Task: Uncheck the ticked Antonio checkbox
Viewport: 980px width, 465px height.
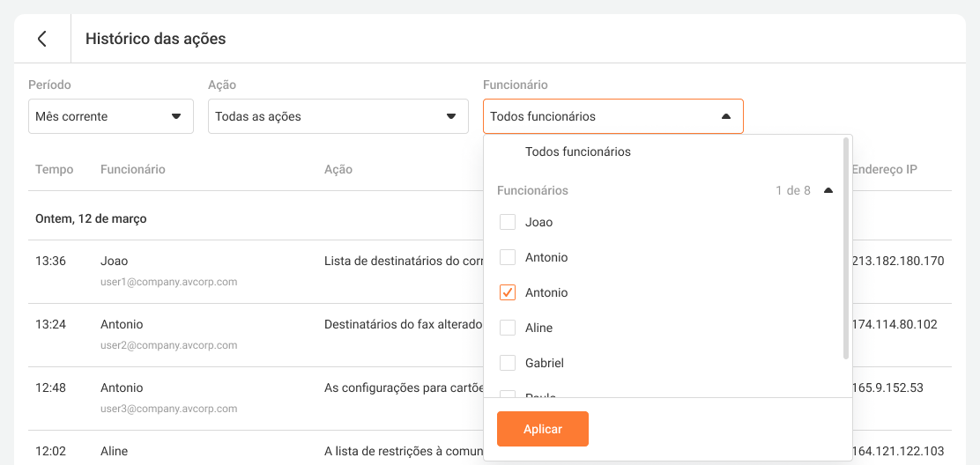Action: point(508,292)
